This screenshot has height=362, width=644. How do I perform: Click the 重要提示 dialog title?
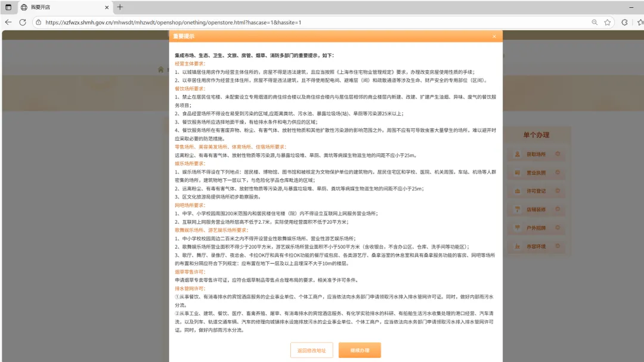184,36
